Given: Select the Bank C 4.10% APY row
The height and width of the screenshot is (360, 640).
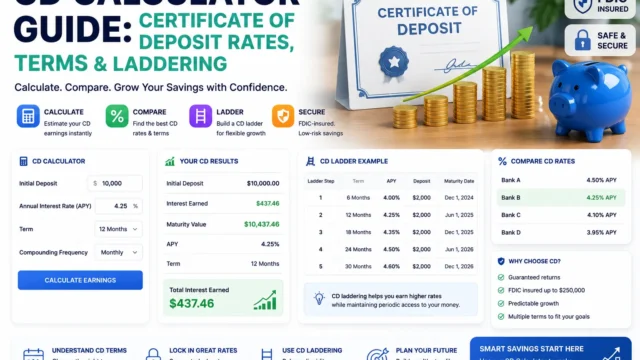Looking at the screenshot, I should 560,215.
